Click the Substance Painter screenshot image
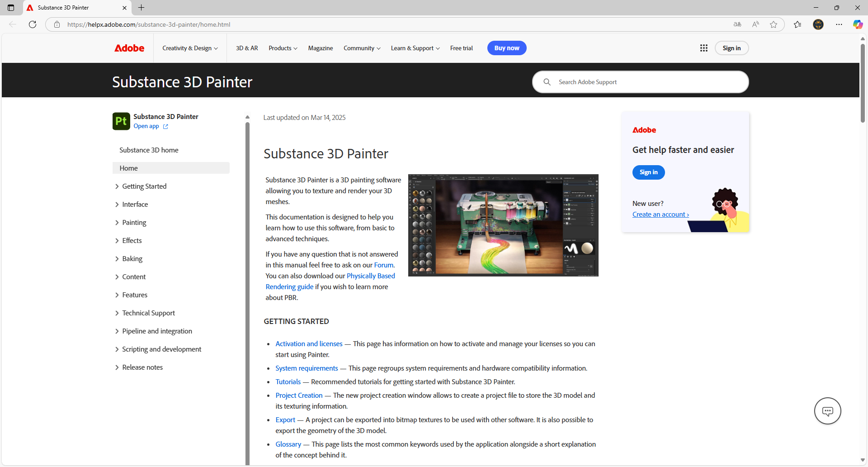The width and height of the screenshot is (868, 467). click(x=503, y=225)
